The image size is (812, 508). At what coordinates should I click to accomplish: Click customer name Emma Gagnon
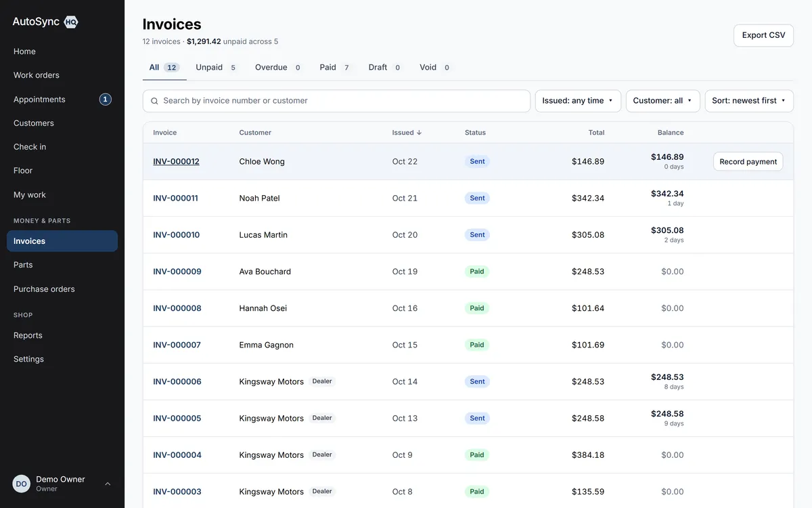266,345
